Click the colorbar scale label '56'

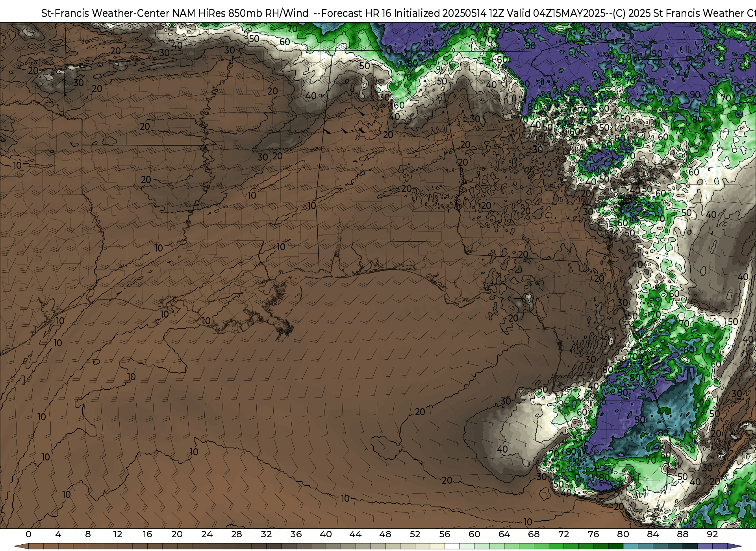pyautogui.click(x=445, y=534)
